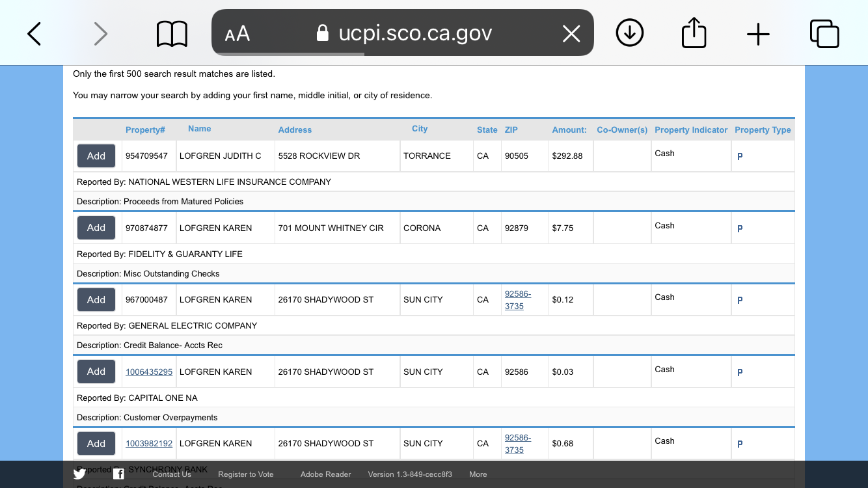Go back to the previous page
This screenshot has width=868, height=488.
point(34,34)
